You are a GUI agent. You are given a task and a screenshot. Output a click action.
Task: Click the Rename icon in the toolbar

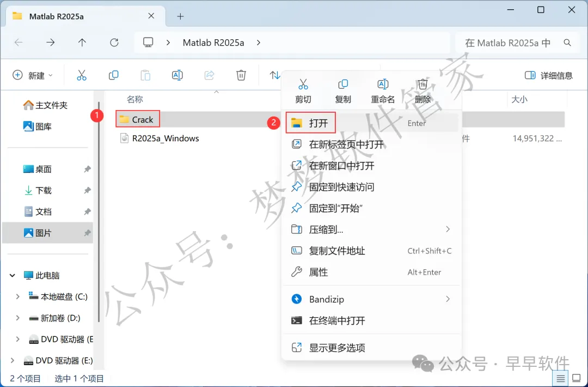177,75
